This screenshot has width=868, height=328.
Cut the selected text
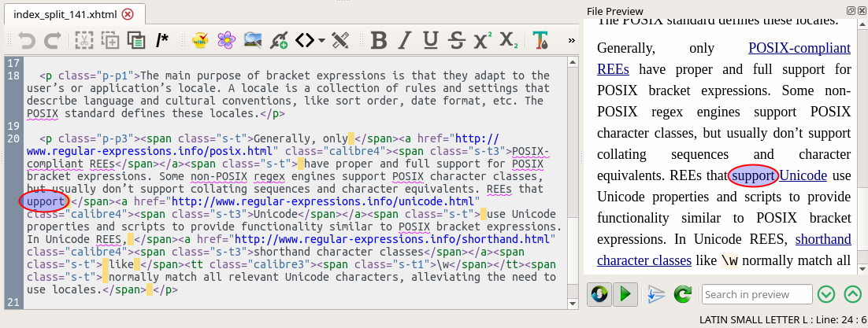pos(85,40)
